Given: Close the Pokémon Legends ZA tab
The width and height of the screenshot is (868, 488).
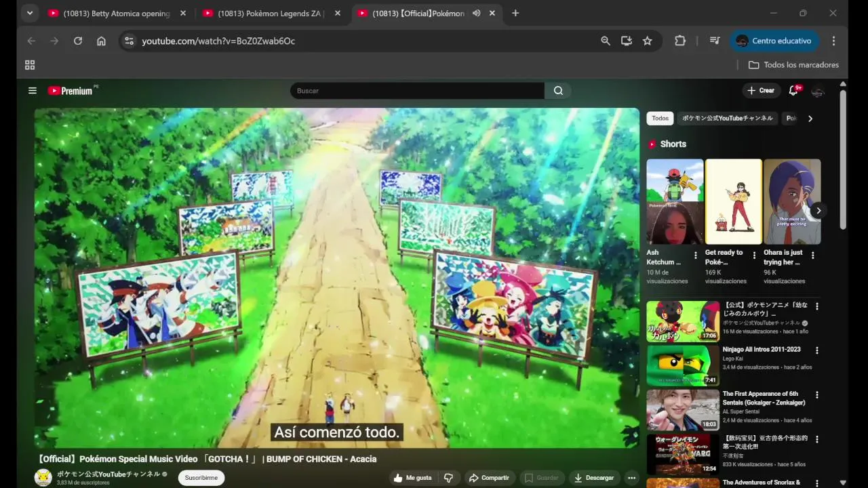Looking at the screenshot, I should coord(337,13).
